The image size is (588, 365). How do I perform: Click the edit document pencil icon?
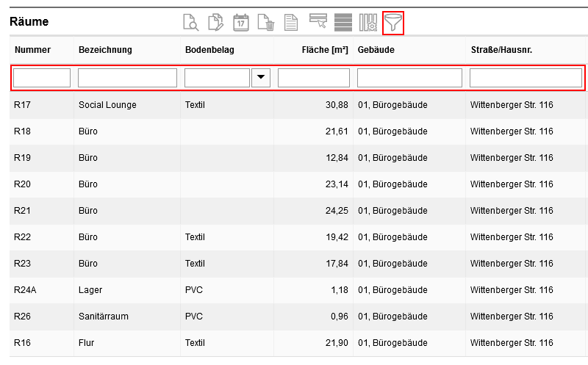click(215, 24)
